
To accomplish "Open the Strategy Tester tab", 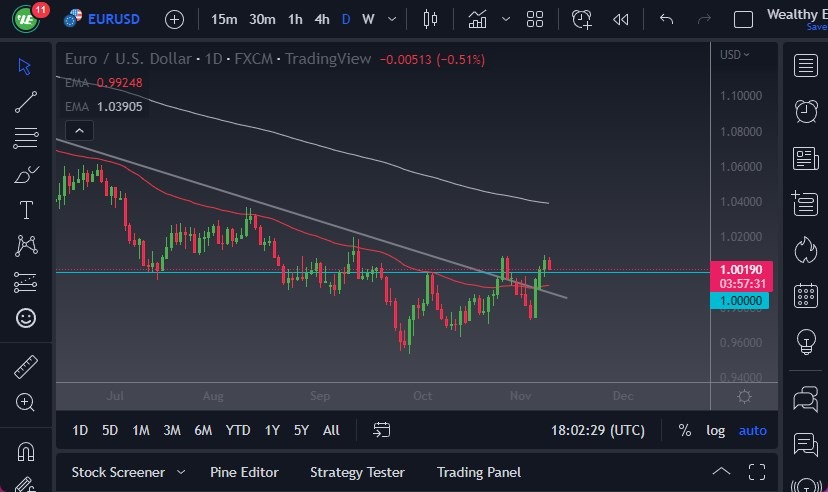I will point(357,472).
